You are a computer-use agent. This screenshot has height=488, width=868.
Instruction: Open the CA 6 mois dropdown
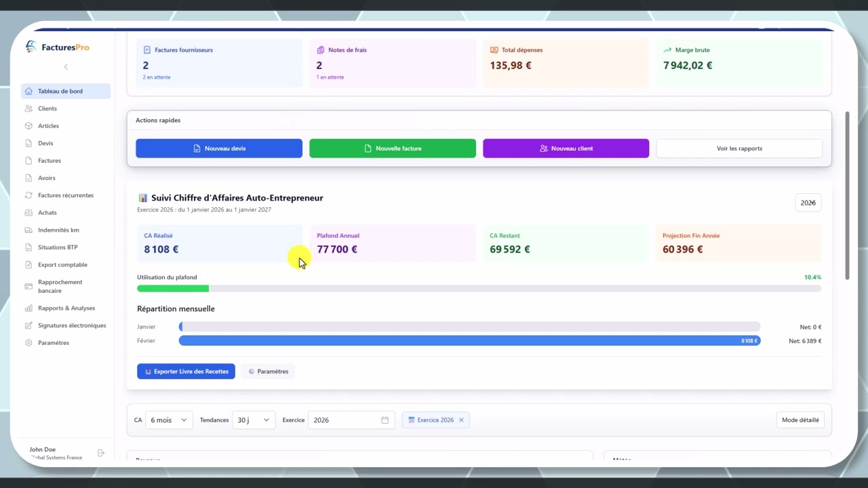click(x=169, y=420)
